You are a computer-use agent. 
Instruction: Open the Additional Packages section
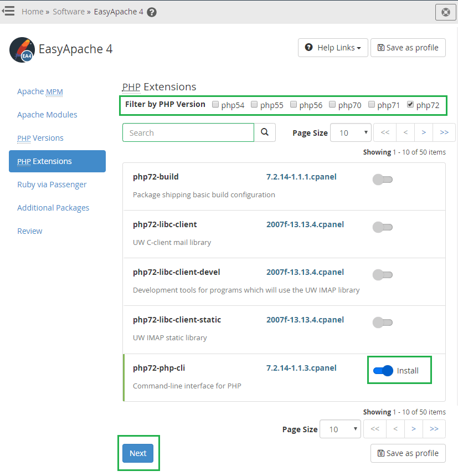(x=53, y=208)
